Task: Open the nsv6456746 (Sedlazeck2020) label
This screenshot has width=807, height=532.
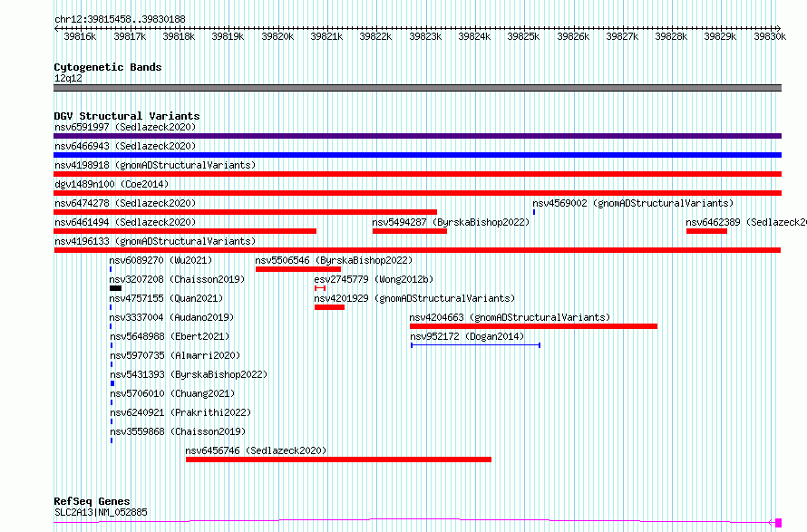Action: [256, 450]
